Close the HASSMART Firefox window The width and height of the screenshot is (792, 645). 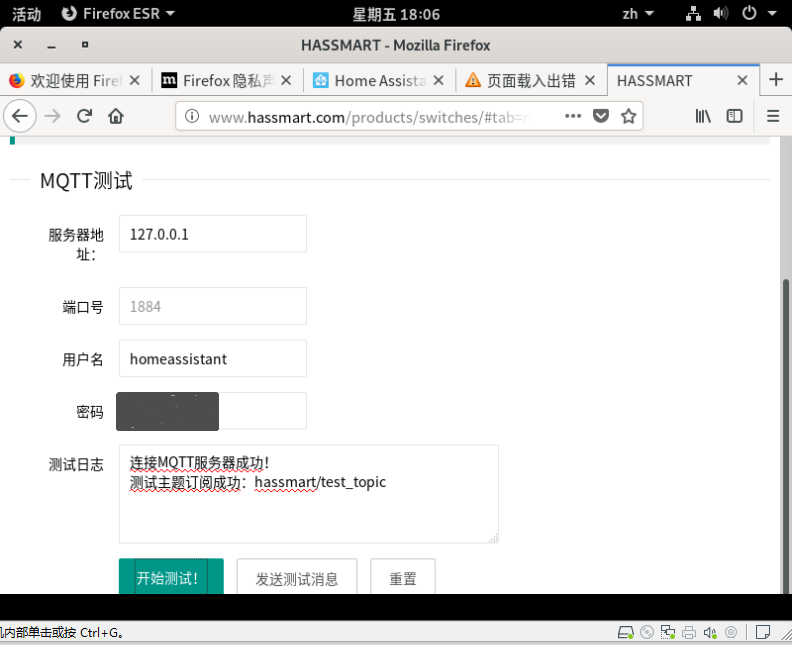[x=18, y=45]
